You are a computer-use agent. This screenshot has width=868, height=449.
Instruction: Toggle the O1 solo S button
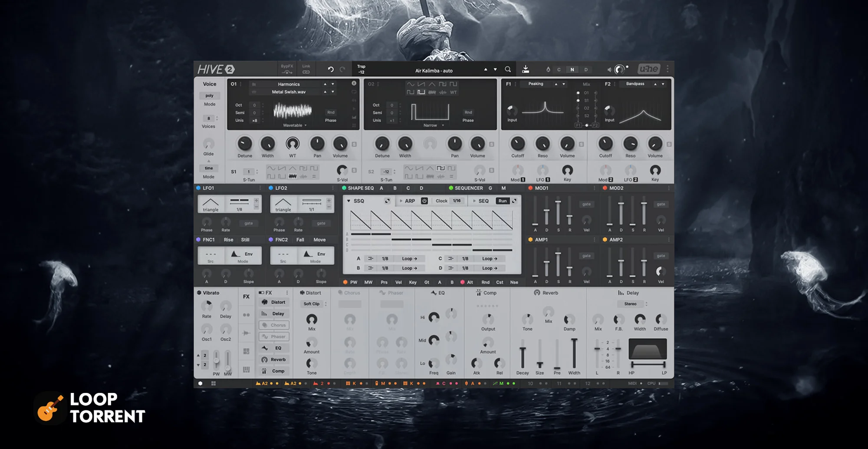point(354,144)
